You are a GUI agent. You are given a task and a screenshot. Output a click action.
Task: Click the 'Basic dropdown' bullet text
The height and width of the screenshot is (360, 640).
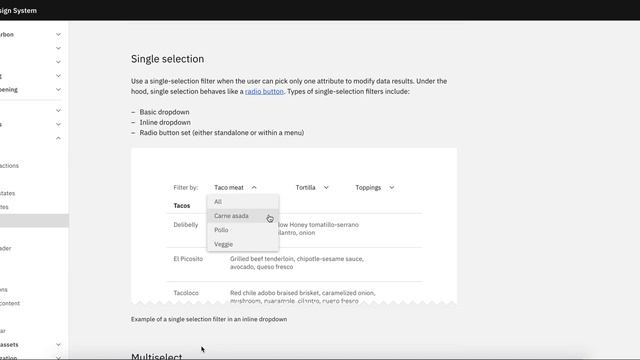point(164,112)
